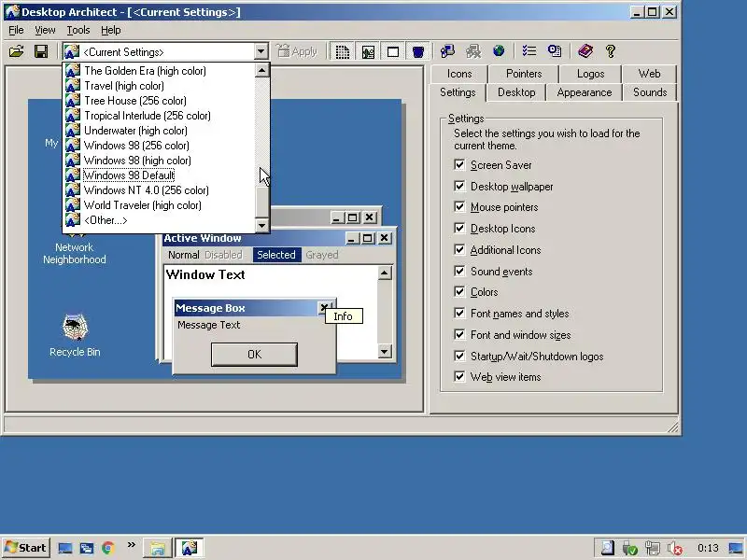The width and height of the screenshot is (747, 560).
Task: Launch Chrome from the quick launch bar
Action: click(108, 548)
